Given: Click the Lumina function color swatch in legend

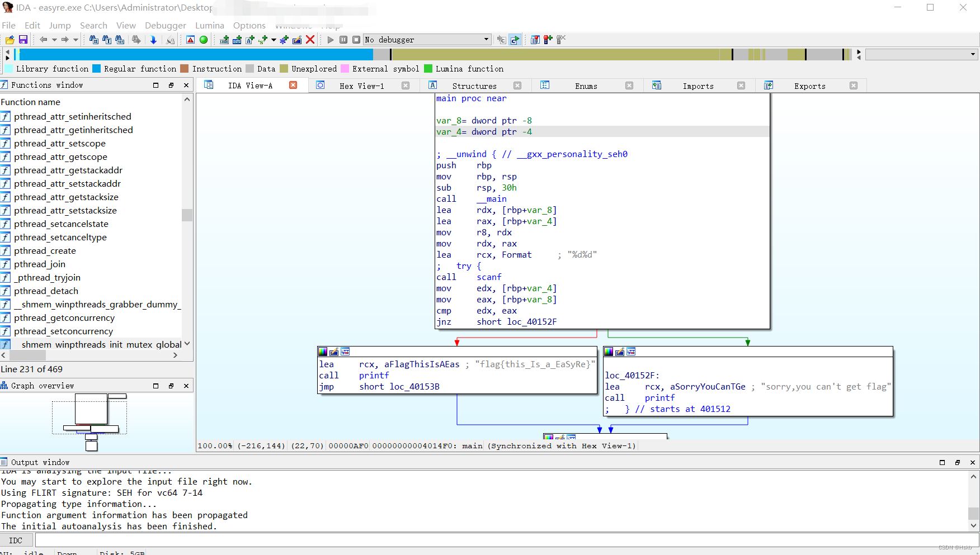Looking at the screenshot, I should 428,69.
